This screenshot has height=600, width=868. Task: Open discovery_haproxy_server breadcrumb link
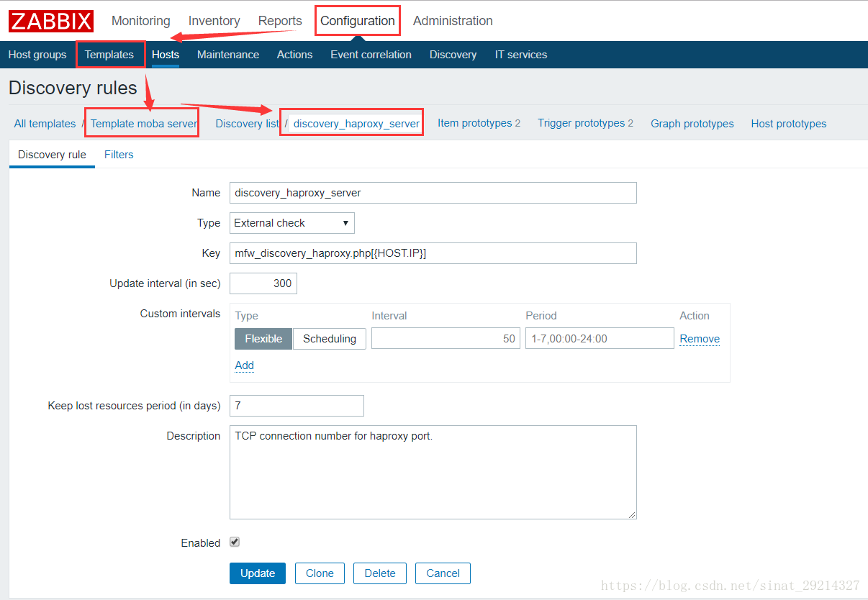[x=356, y=124]
